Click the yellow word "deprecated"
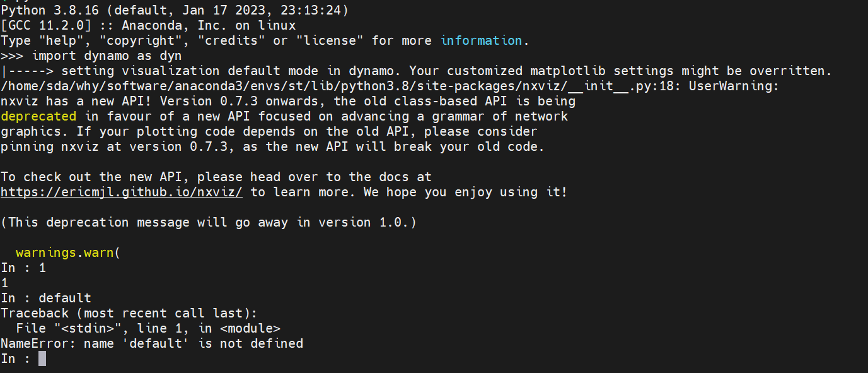Screen dimensions: 868x373 (38, 116)
